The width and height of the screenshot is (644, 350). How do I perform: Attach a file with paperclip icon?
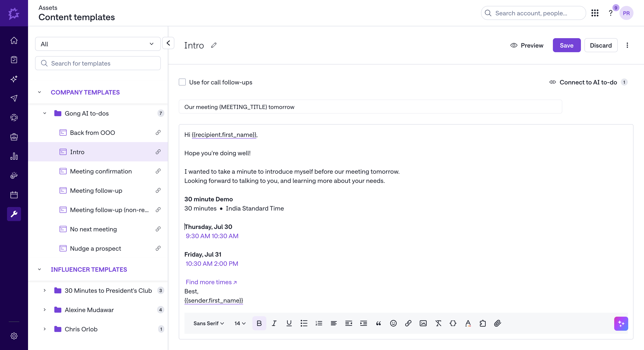pos(497,323)
